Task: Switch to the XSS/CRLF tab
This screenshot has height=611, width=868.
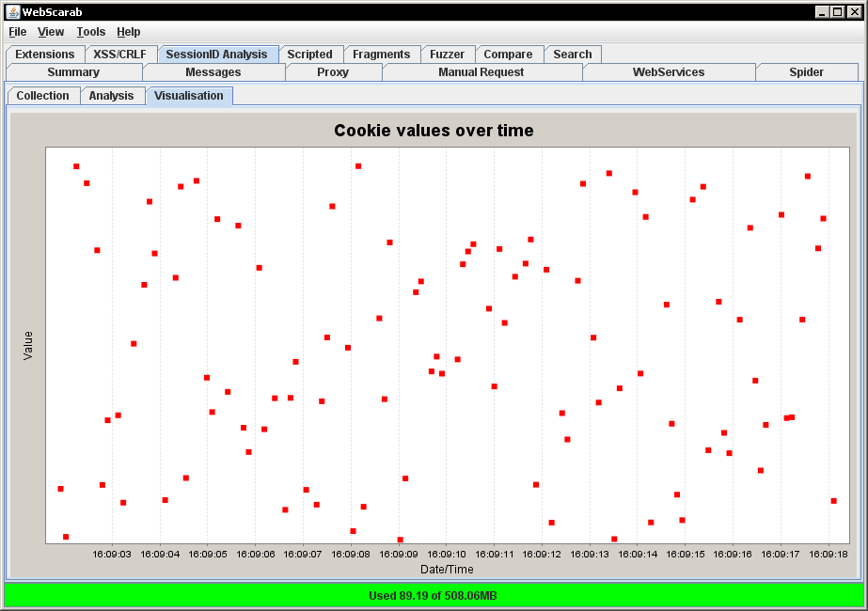Action: (120, 55)
